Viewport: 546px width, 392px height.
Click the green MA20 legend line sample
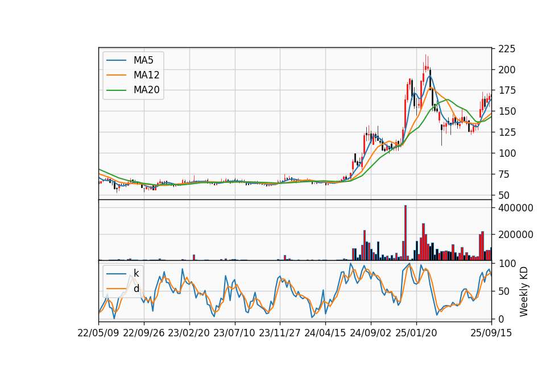[x=116, y=90]
